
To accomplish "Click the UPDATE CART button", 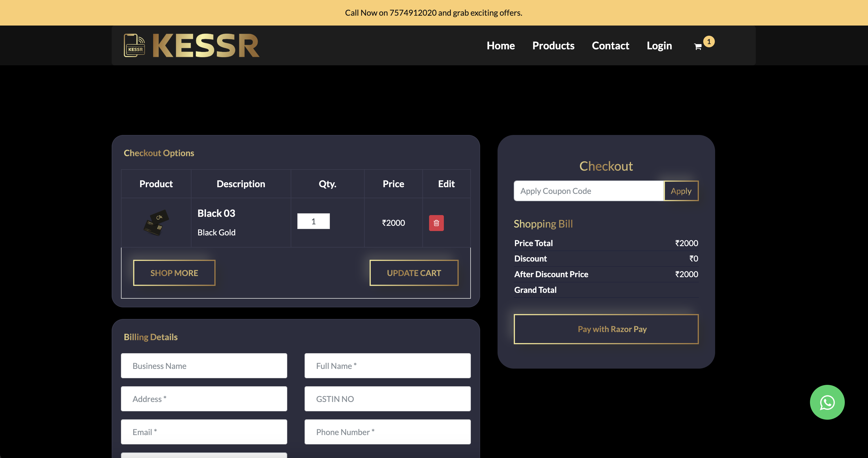I will (x=414, y=273).
